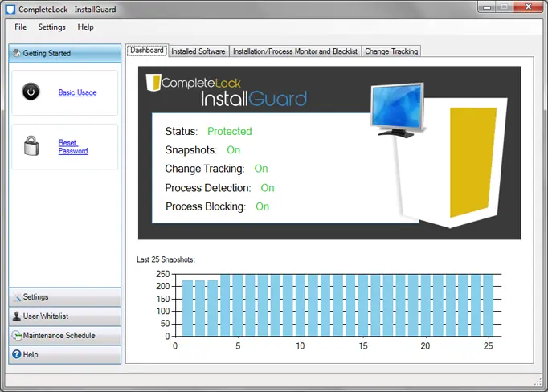Image resolution: width=548 pixels, height=392 pixels.
Task: Expand the Settings sidebar section
Action: (x=64, y=297)
